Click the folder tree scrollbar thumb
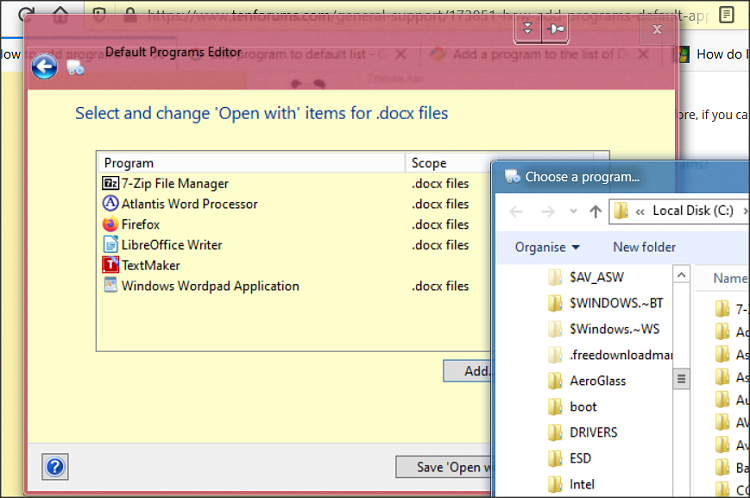The width and height of the screenshot is (750, 498). coord(682,379)
